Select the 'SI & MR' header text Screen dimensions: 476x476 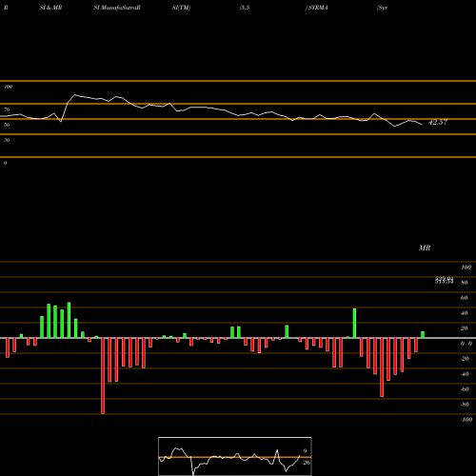pyautogui.click(x=50, y=8)
